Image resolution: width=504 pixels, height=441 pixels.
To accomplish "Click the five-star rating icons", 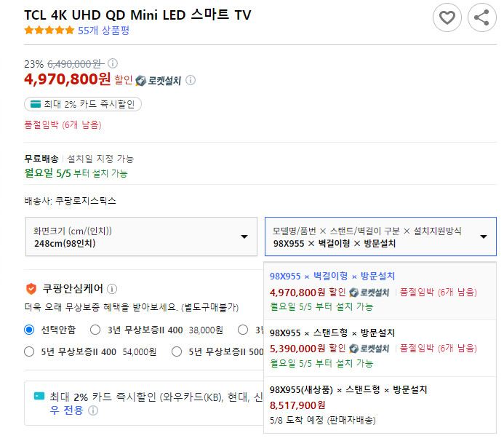I will (49, 31).
